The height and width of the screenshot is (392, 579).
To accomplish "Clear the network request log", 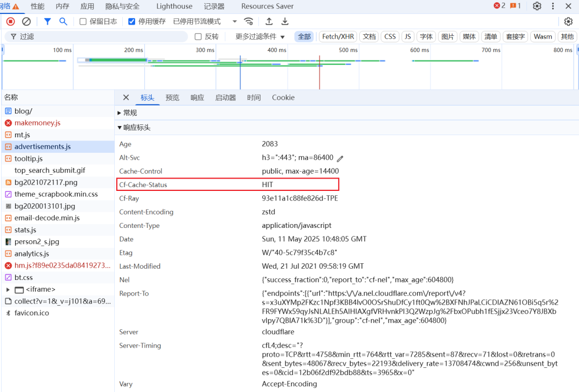I will tap(26, 21).
